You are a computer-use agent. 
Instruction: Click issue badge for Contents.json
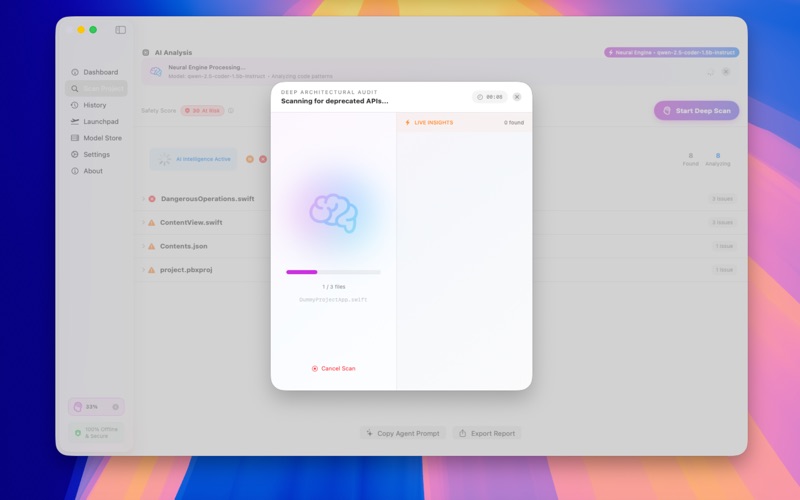[724, 246]
